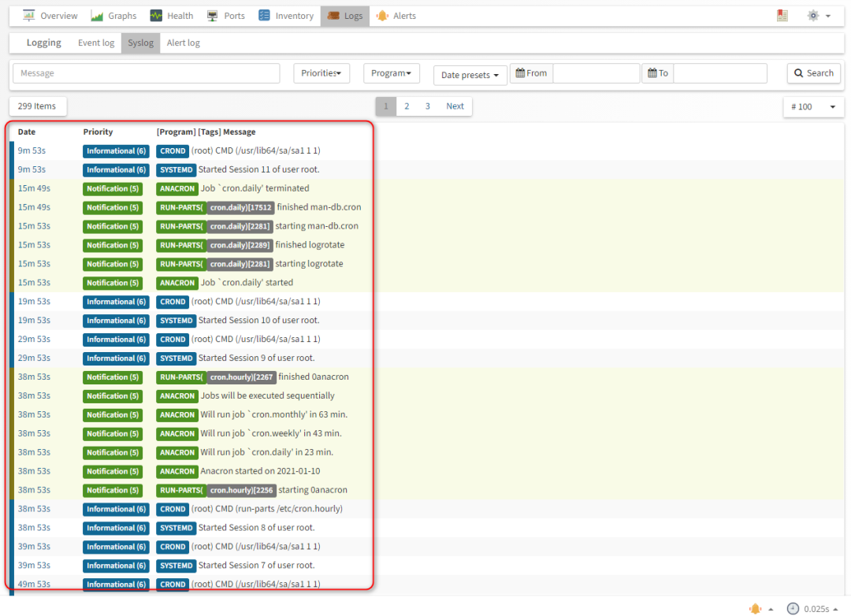Open the Overview tab icon

(x=29, y=16)
